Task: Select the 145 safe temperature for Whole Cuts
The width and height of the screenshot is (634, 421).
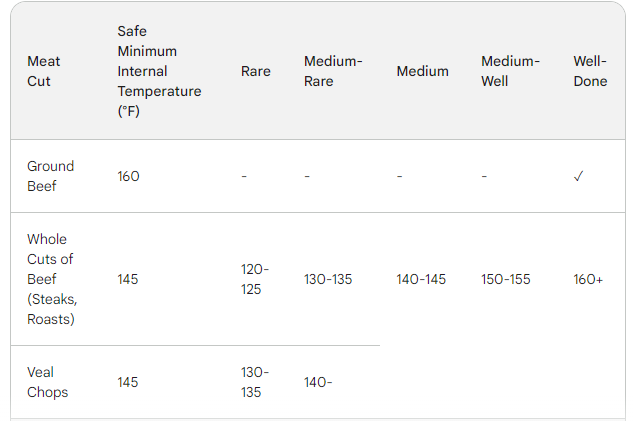Action: pos(128,279)
